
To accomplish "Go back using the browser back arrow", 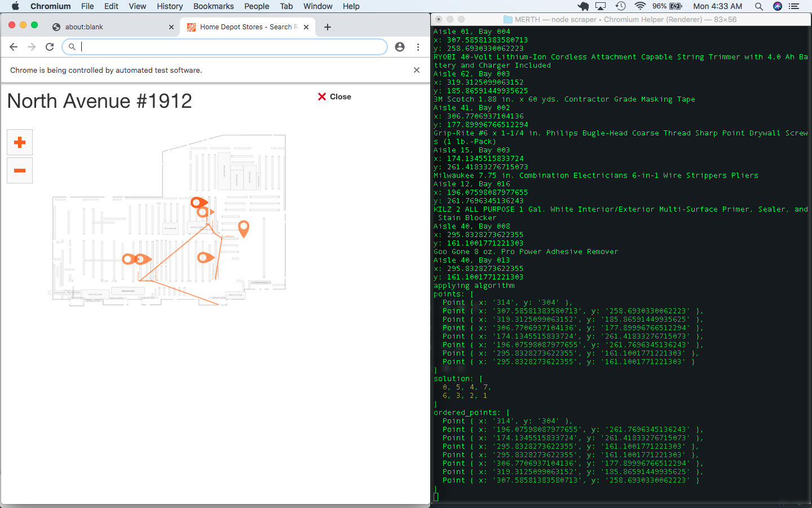I will [x=14, y=47].
